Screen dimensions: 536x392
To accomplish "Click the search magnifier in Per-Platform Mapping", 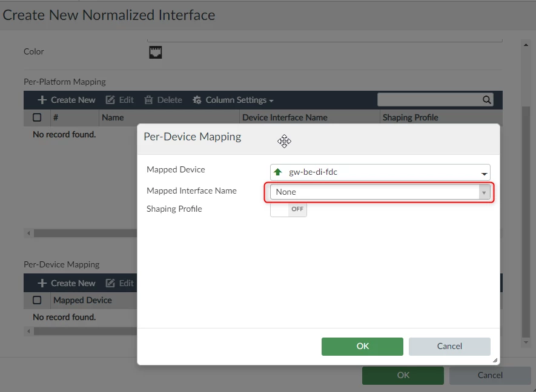I will click(487, 100).
